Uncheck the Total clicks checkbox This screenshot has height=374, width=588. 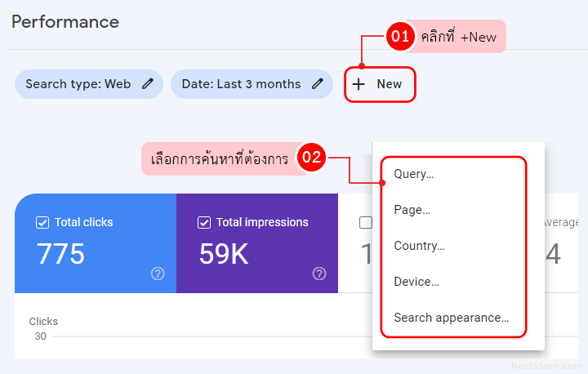click(42, 222)
